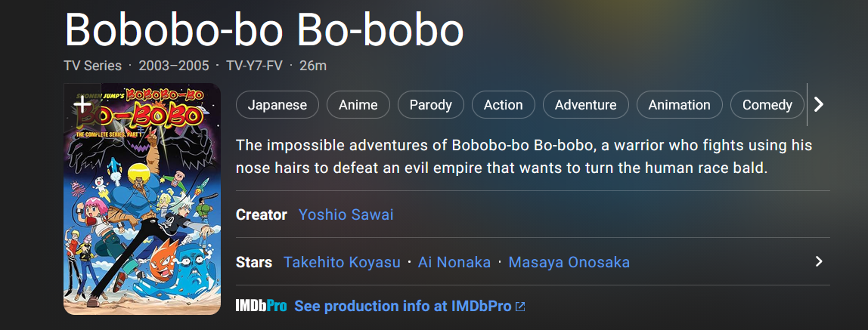Open the Bobobo-bo Bo-bobo poster image
This screenshot has height=330, width=868.
tap(142, 199)
